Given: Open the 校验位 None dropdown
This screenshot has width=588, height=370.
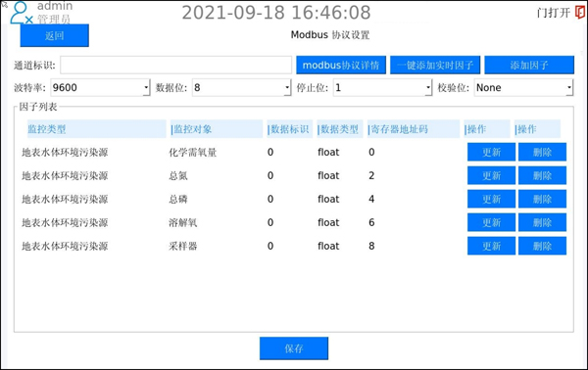Looking at the screenshot, I should click(523, 88).
